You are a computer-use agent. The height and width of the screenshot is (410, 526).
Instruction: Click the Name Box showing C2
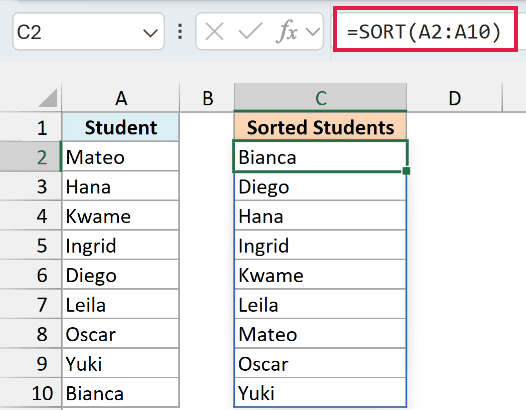click(88, 32)
